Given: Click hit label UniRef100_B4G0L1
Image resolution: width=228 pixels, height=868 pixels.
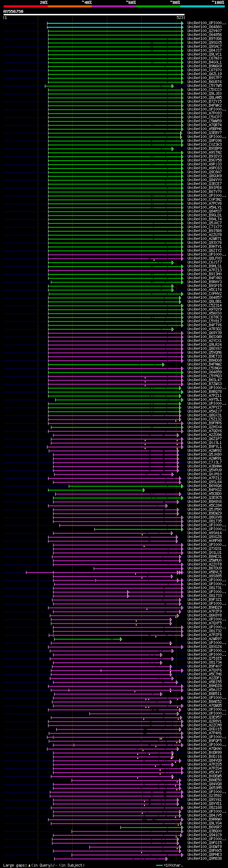Looking at the screenshot, I should [x=204, y=62].
